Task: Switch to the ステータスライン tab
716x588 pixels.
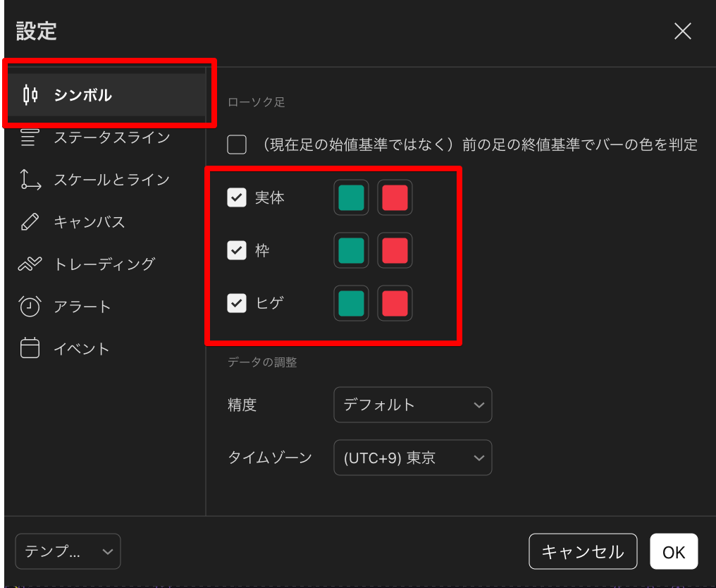Action: tap(111, 137)
